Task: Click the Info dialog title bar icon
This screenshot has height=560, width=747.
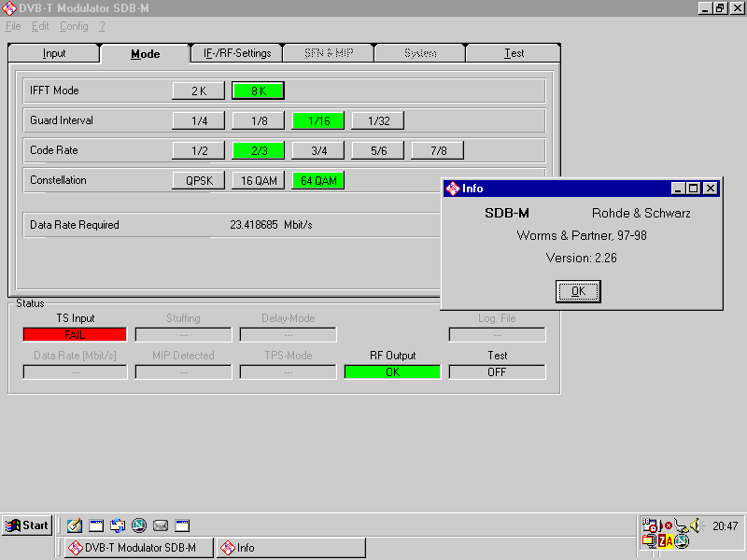Action: [452, 189]
